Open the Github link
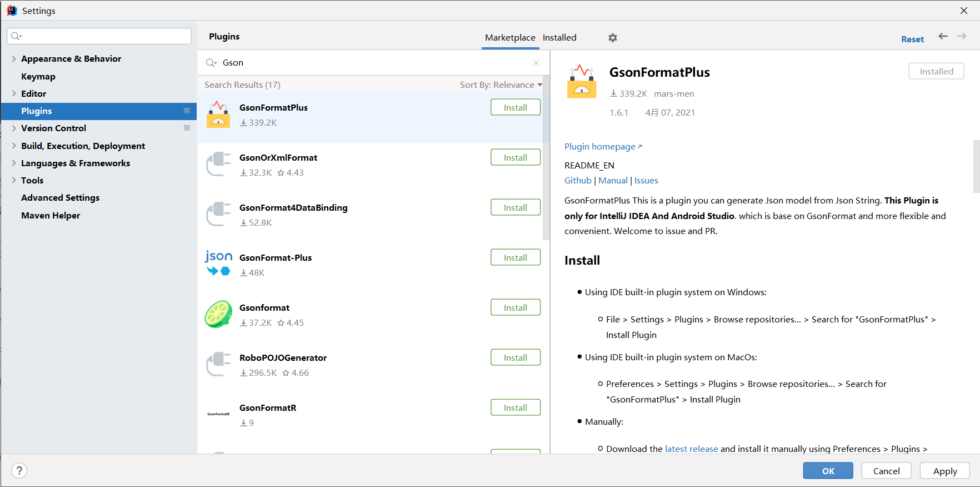Screen dimensions: 980x487 tap(578, 181)
